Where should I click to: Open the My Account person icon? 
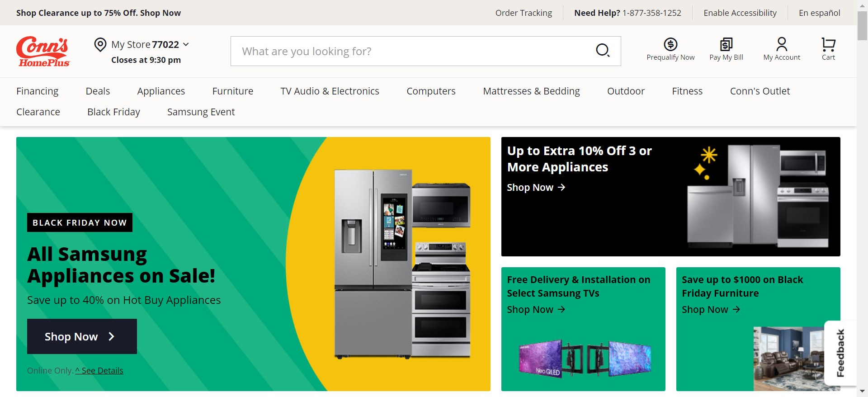[782, 44]
